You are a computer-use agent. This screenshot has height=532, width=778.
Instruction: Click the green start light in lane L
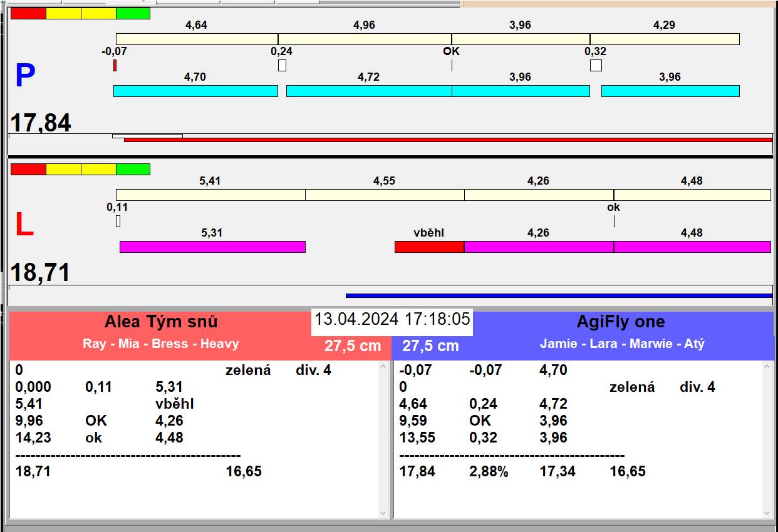coord(133,169)
